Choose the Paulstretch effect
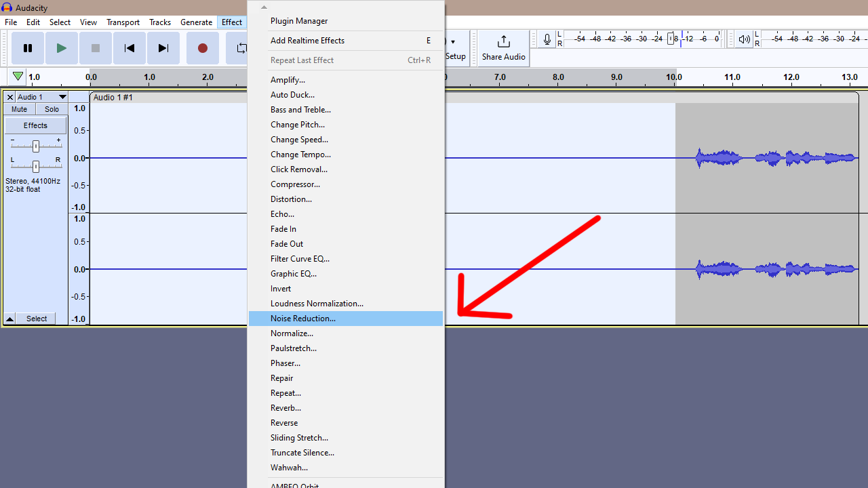The image size is (868, 488). pyautogui.click(x=346, y=348)
